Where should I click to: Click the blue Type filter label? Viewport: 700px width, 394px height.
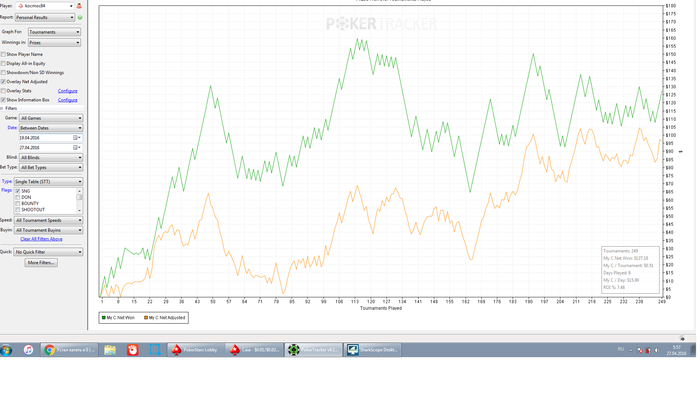point(7,181)
